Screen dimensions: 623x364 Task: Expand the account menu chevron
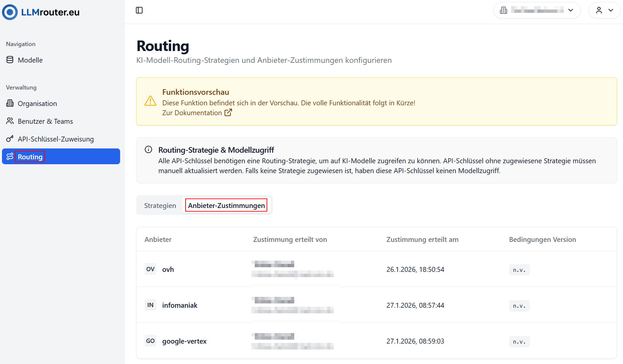611,10
